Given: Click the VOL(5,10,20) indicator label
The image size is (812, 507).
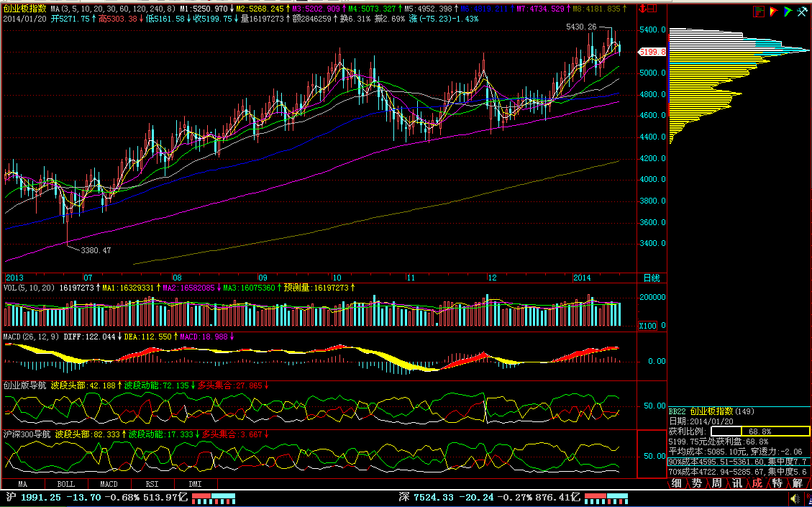Looking at the screenshot, I should pos(29,288).
